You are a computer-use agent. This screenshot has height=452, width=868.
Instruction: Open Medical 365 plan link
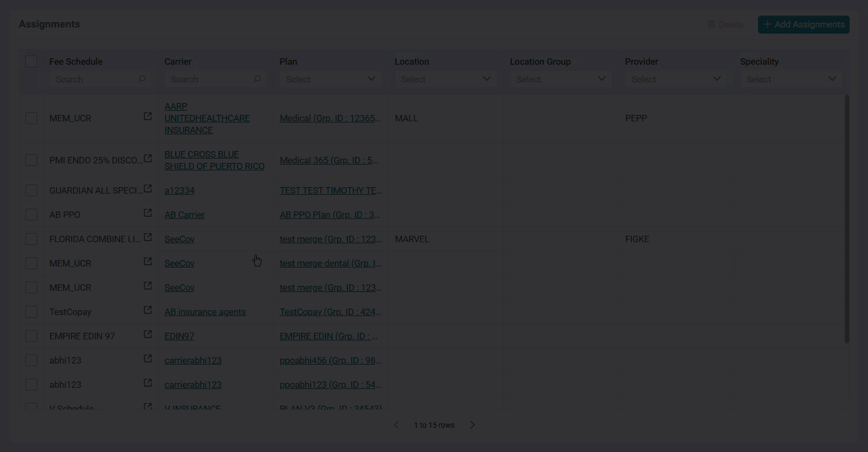[329, 160]
